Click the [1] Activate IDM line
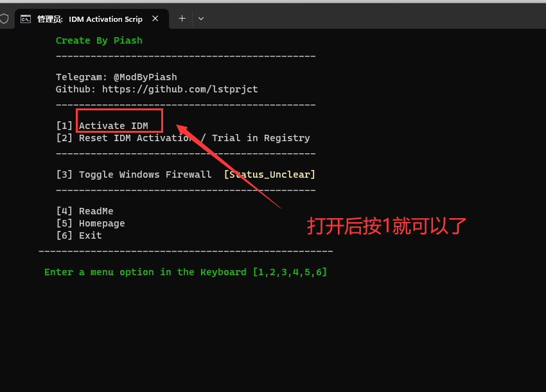546x392 pixels. [102, 126]
